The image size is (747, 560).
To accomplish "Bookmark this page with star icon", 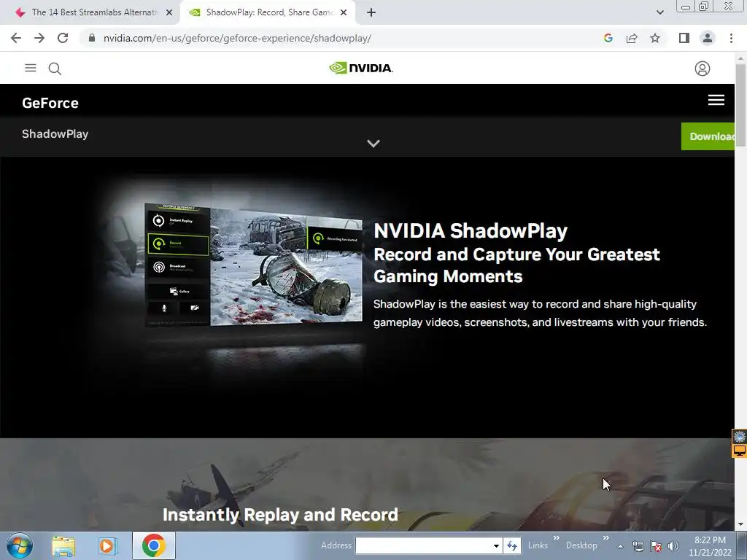I will tap(655, 38).
